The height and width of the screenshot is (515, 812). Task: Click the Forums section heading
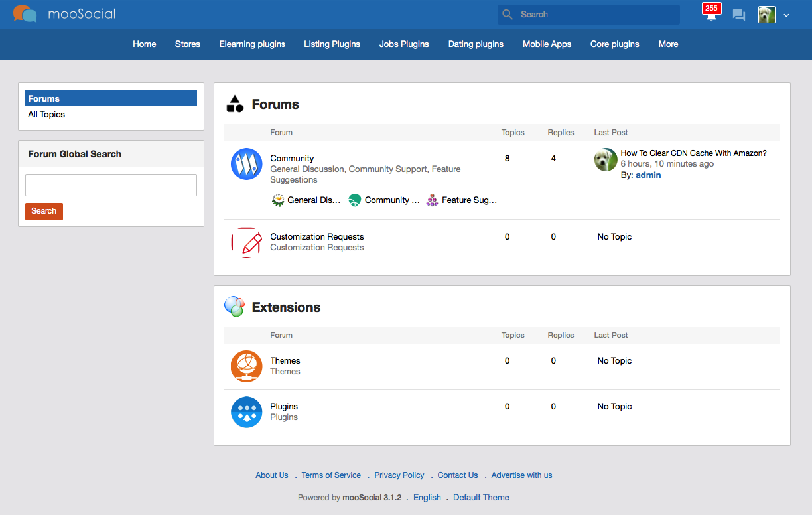[x=275, y=104]
